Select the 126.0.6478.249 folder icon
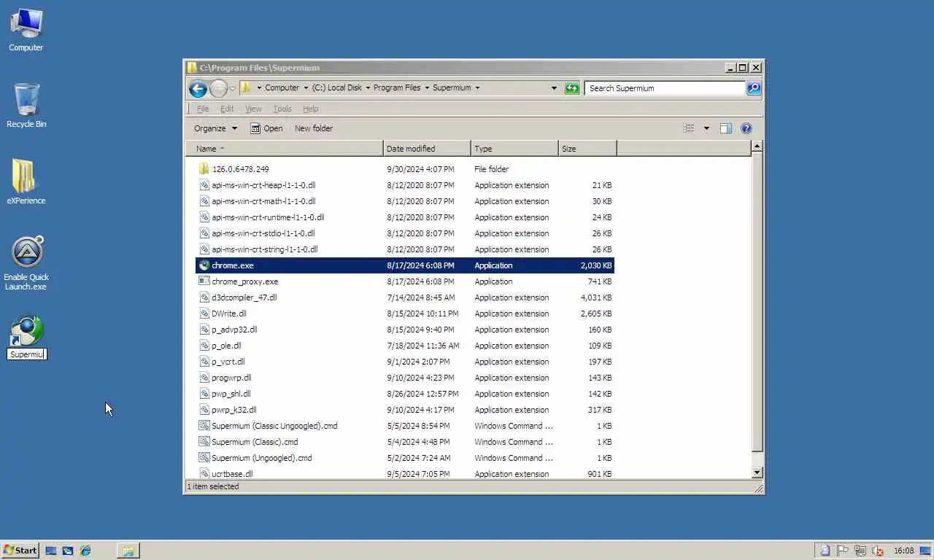This screenshot has width=934, height=560. (x=204, y=169)
